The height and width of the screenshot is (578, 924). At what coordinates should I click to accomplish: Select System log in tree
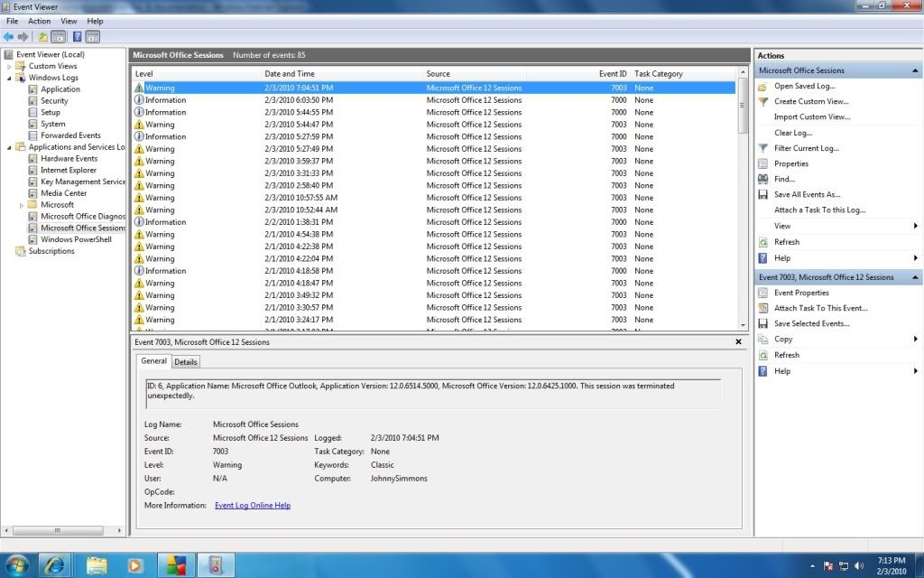coord(52,124)
